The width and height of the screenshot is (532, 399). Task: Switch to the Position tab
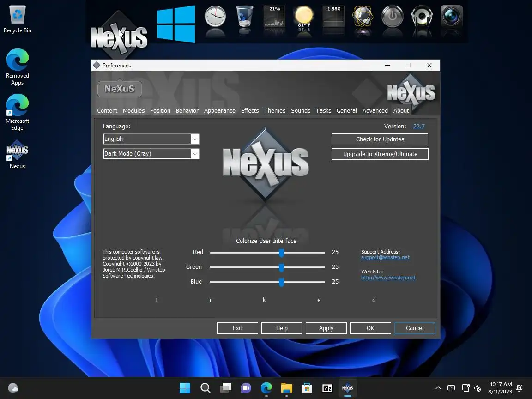click(x=160, y=111)
